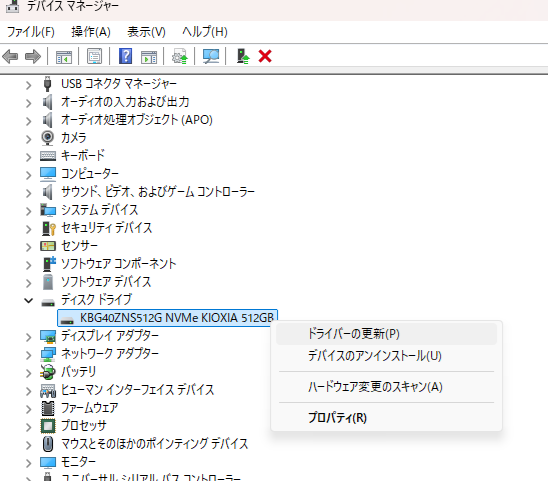Toggle the console tree pane icon
The height and width of the screenshot is (481, 548).
[x=64, y=56]
